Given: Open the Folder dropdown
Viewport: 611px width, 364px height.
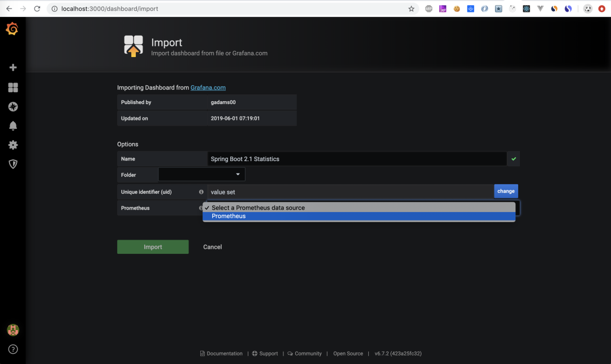Looking at the screenshot, I should point(201,175).
